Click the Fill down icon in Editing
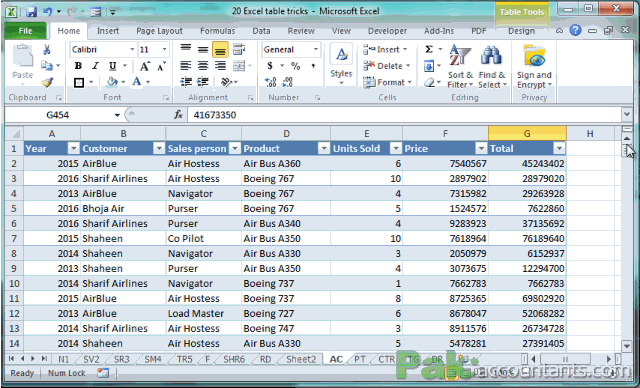This screenshot has height=388, width=640. point(429,66)
